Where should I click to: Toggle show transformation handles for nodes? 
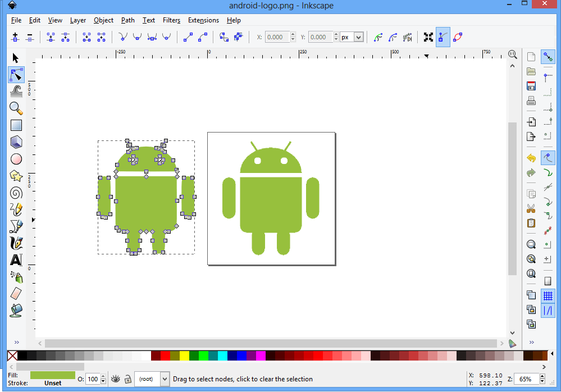(428, 37)
